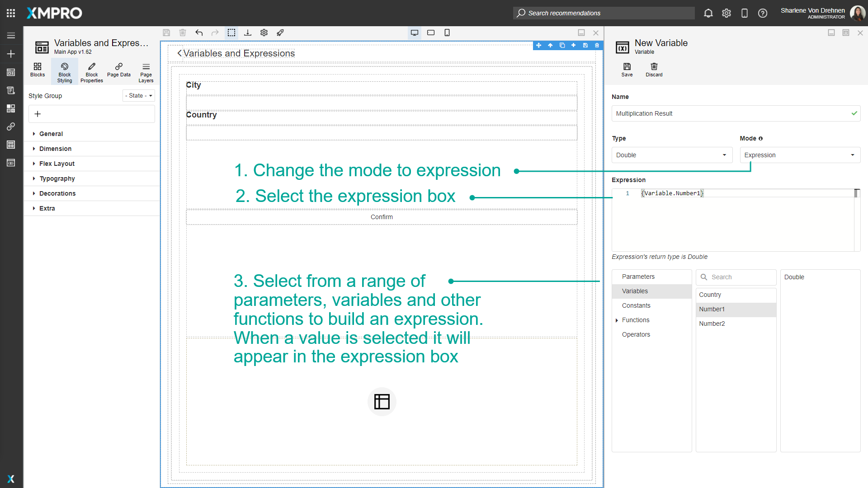Open the settings gear in the canvas toolbar

coord(264,33)
